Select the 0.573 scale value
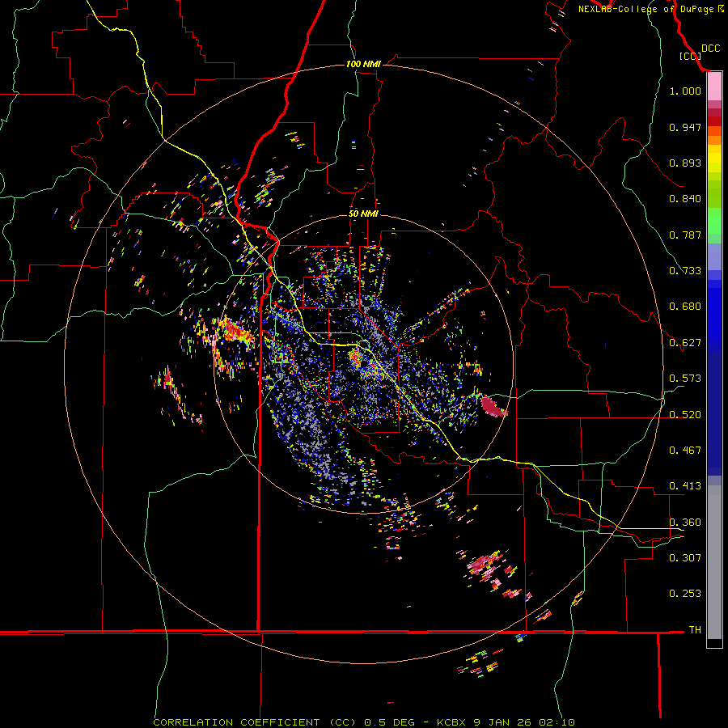The height and width of the screenshot is (728, 728). coord(685,379)
